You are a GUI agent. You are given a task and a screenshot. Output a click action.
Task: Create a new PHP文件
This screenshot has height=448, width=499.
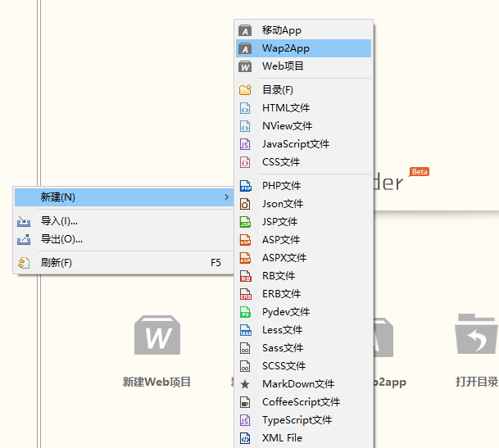(x=304, y=186)
